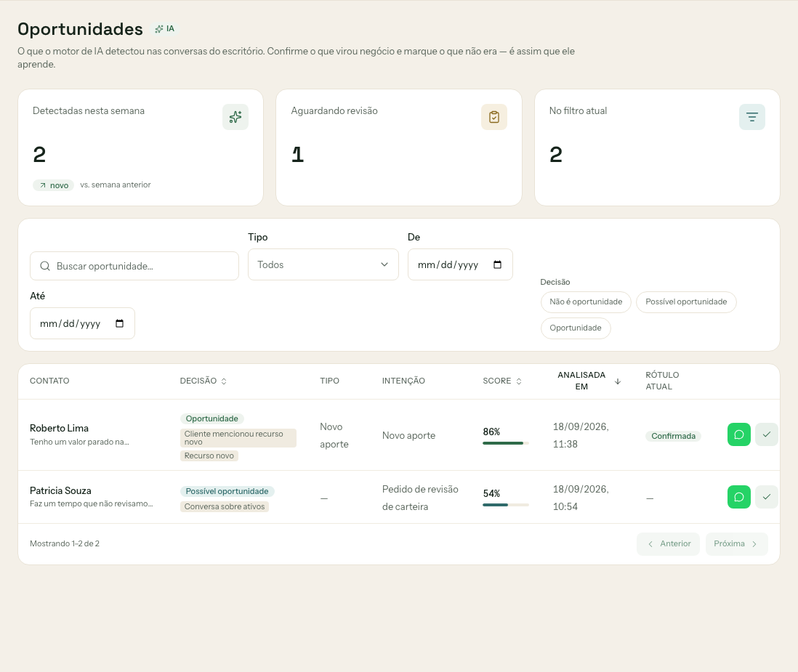Screen dimensions: 798x672
Task: Go to Anterior page
Action: [668, 544]
